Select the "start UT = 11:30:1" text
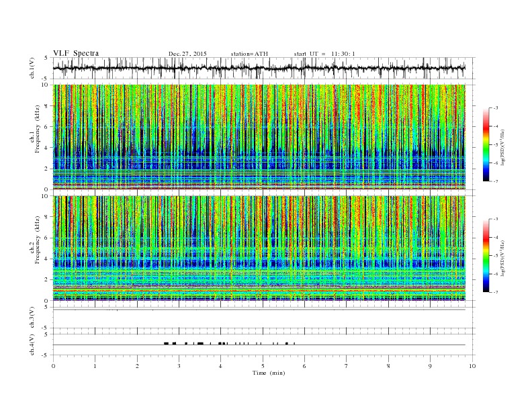This screenshot has width=532, height=411. pos(324,54)
